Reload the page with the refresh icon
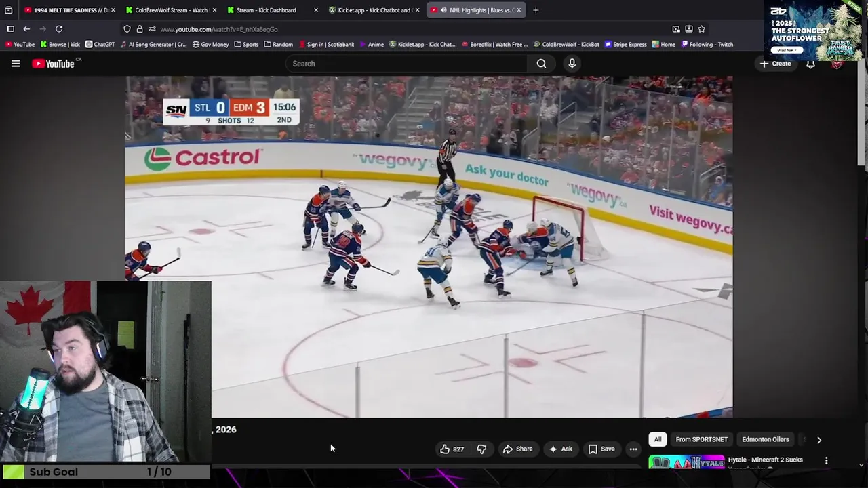This screenshot has width=868, height=488. click(59, 29)
